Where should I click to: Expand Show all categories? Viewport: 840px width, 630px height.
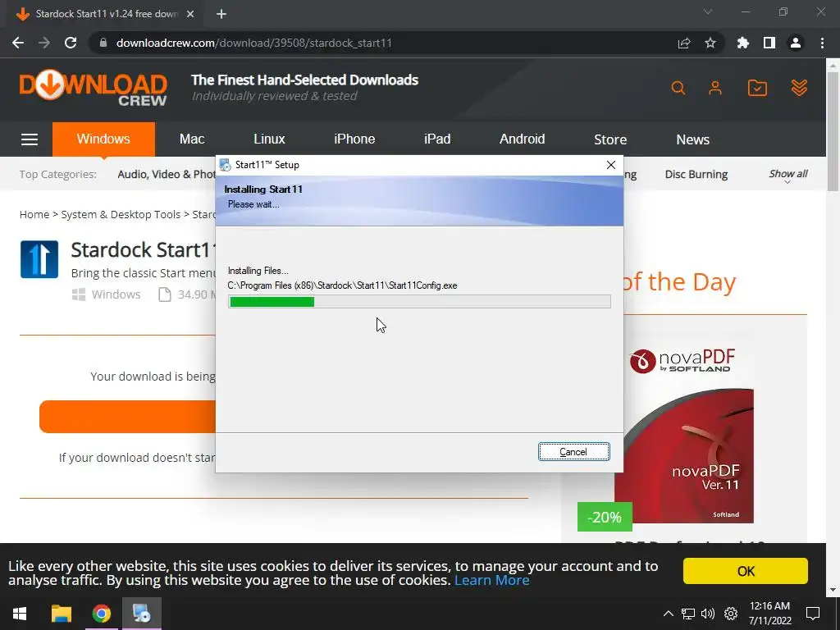[x=788, y=176]
